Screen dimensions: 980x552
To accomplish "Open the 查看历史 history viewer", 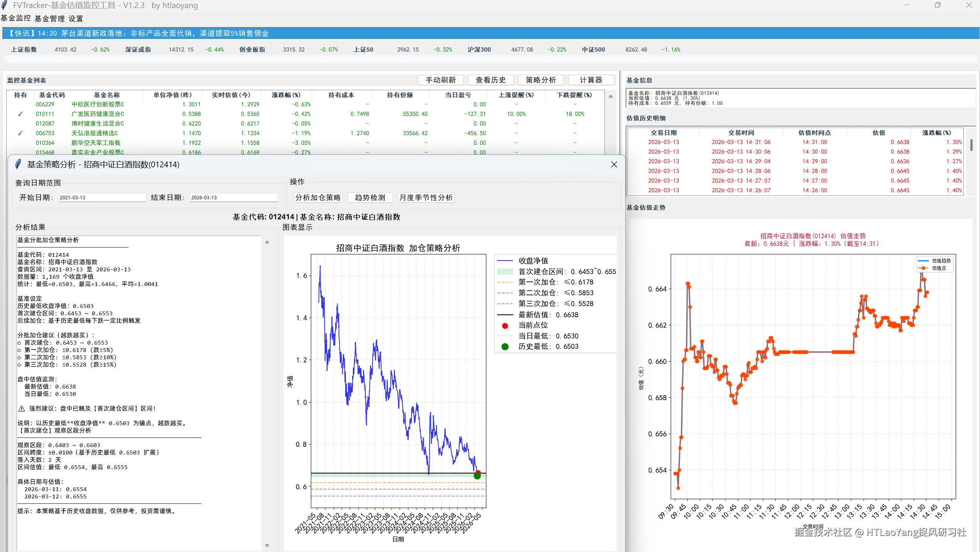I will (x=491, y=80).
